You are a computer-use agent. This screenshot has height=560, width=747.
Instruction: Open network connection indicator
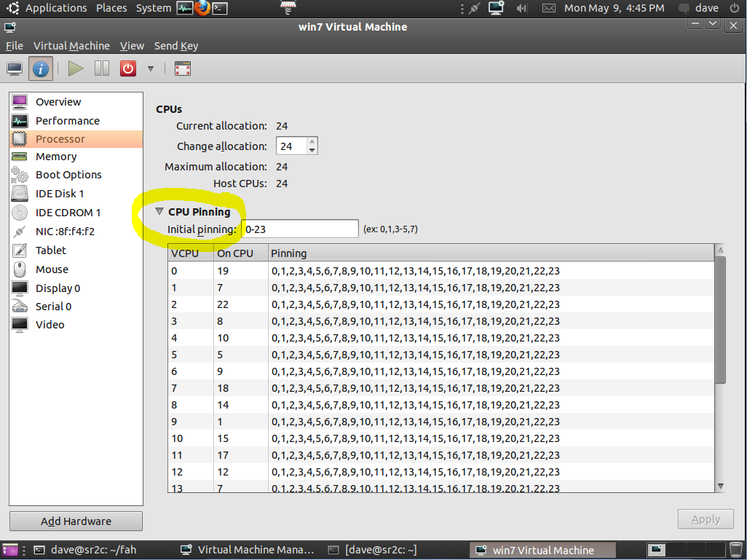tap(474, 8)
